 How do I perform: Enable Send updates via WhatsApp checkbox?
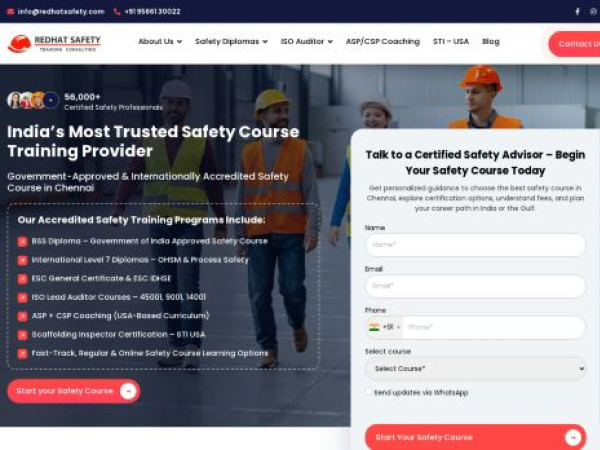tap(368, 392)
